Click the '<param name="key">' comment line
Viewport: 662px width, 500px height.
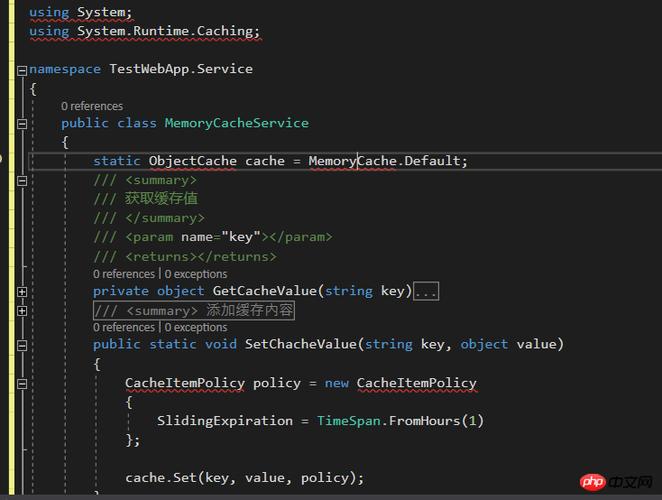click(213, 237)
